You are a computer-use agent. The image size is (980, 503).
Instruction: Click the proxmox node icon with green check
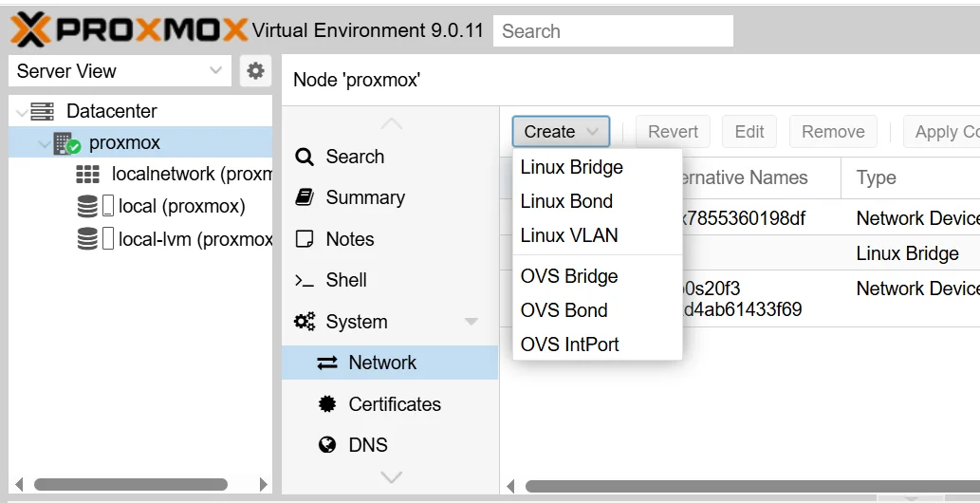pyautogui.click(x=66, y=143)
